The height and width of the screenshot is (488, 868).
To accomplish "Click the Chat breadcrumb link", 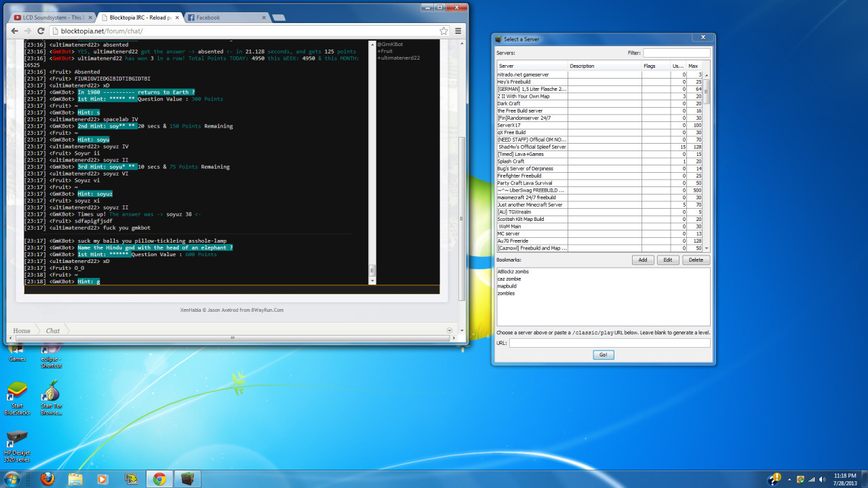I will point(53,331).
